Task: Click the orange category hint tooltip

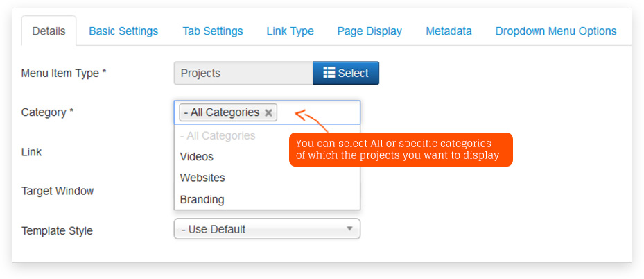Action: (400, 149)
